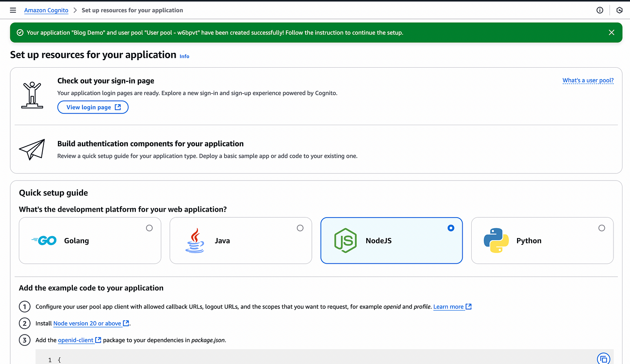Image resolution: width=630 pixels, height=364 pixels.
Task: Click the external link icon after Learn more
Action: pos(469,307)
